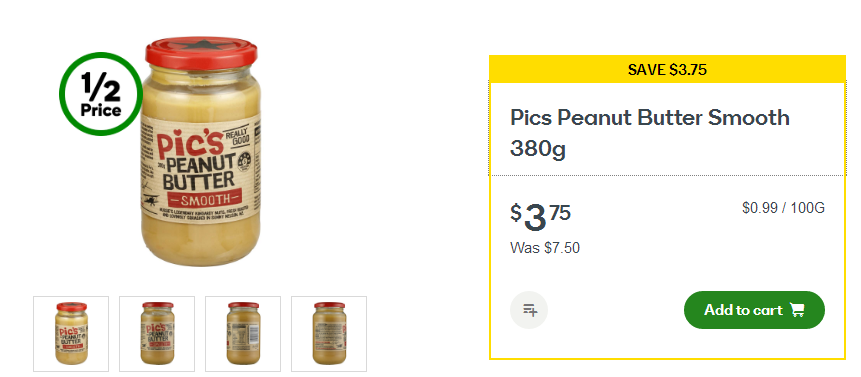Click the Was $7.50 text
This screenshot has width=861, height=377.
click(545, 248)
